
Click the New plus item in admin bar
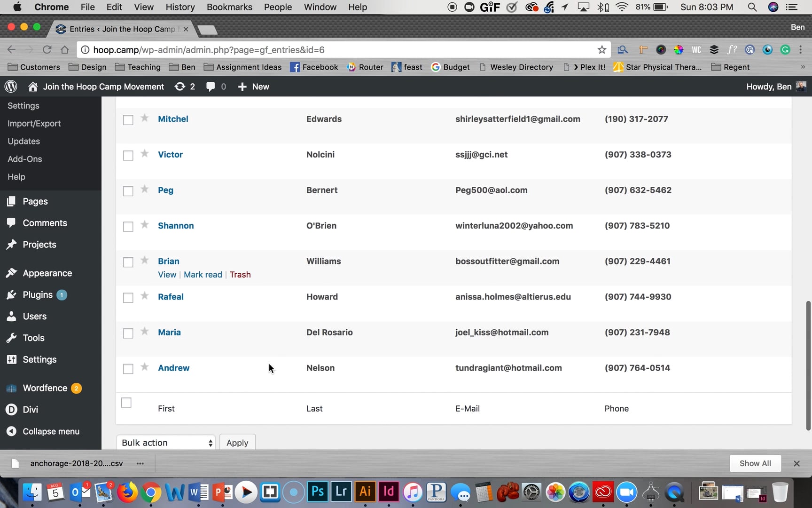coord(253,87)
